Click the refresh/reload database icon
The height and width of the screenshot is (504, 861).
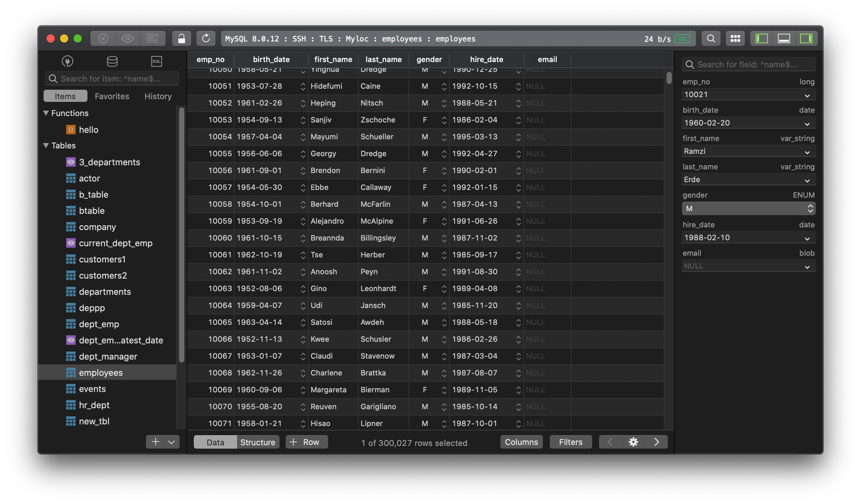(205, 38)
